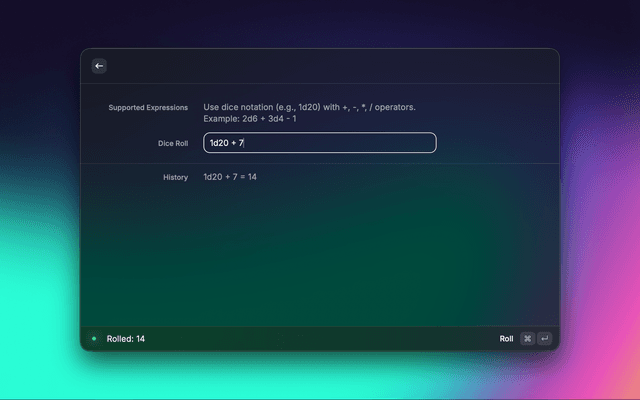640x400 pixels.
Task: Click the "Rolled: 14" toast message
Action: (x=126, y=339)
